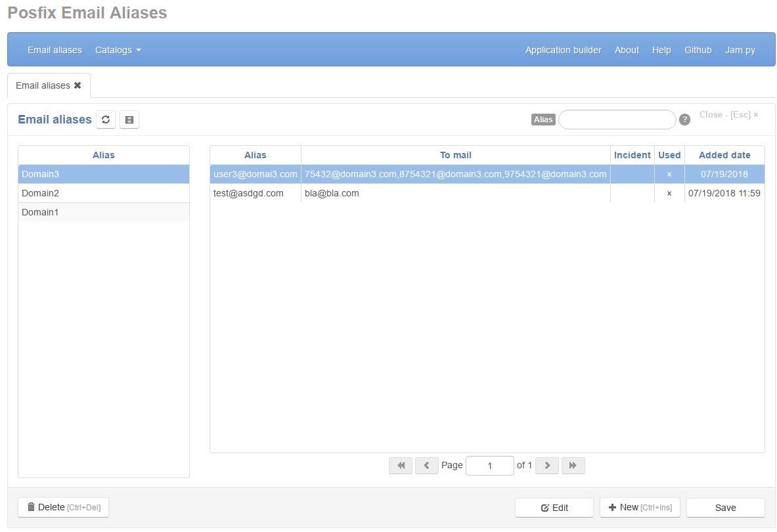This screenshot has height=532, width=777.
Task: Click the 07/19/2018 11:59 date cell
Action: (x=724, y=193)
